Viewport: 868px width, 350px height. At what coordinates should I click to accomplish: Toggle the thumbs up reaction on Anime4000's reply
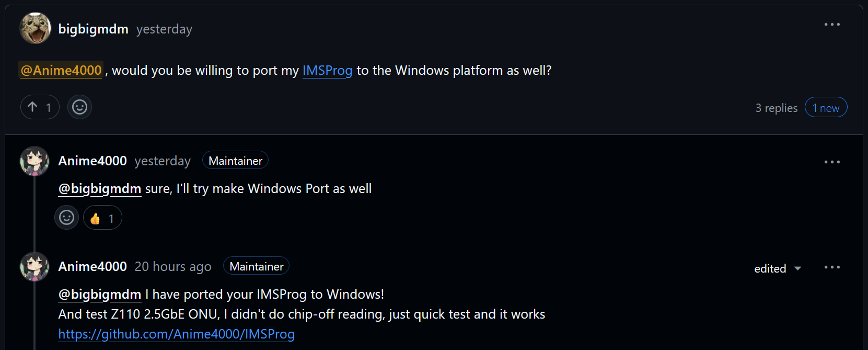[102, 217]
